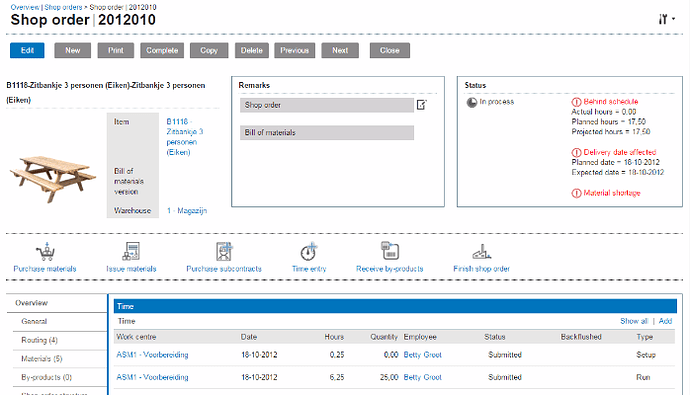Open ASM1 - Voorbereiding in the Run row
Screen dimensions: 690x395
tap(152, 377)
